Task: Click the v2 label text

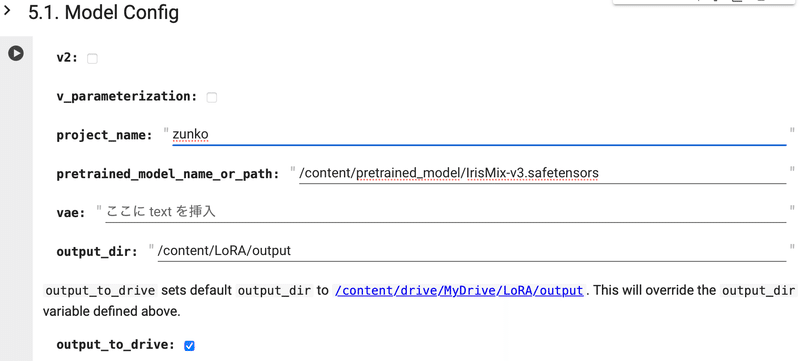Action: coord(67,58)
